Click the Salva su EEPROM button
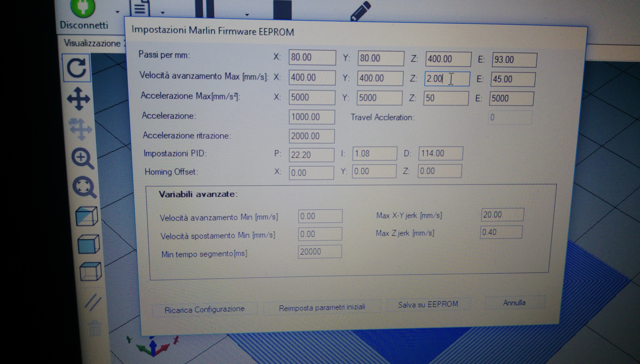 pos(428,304)
